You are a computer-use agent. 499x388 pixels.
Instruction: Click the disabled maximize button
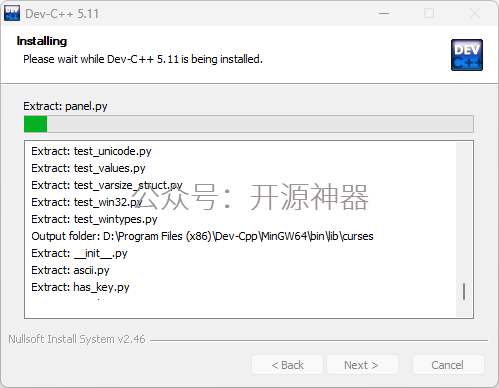pos(429,14)
